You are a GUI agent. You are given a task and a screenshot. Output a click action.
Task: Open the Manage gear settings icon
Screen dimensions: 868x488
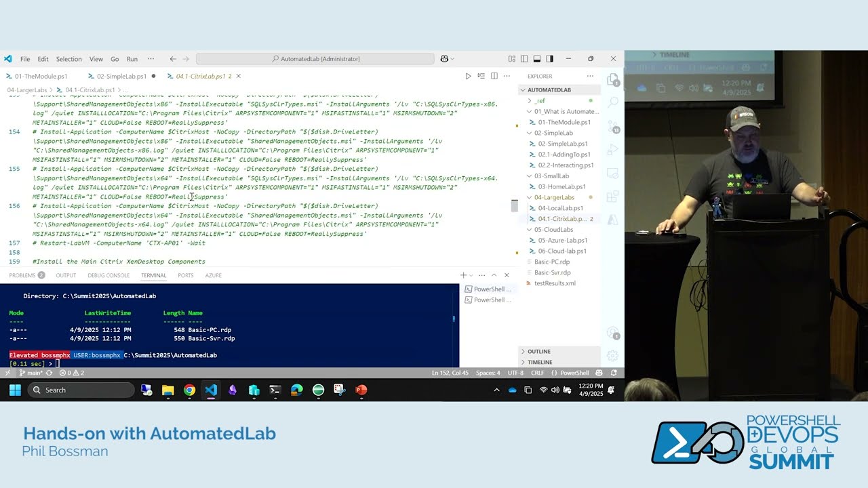click(x=613, y=355)
